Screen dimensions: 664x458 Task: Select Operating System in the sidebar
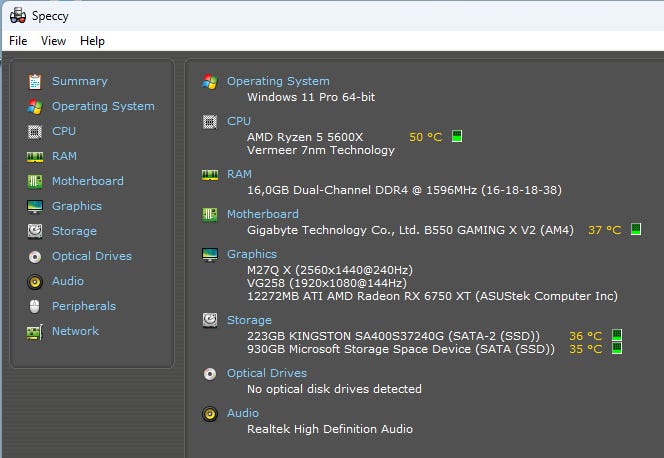103,106
